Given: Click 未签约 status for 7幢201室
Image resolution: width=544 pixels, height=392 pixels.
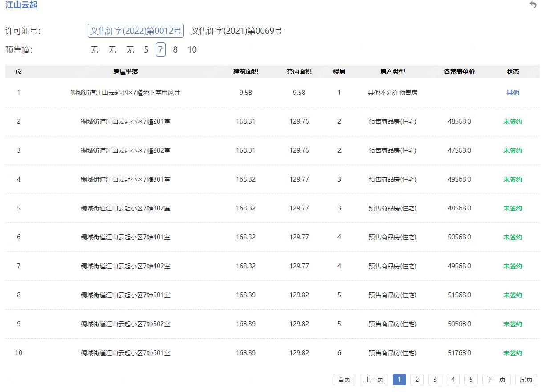Looking at the screenshot, I should (513, 121).
